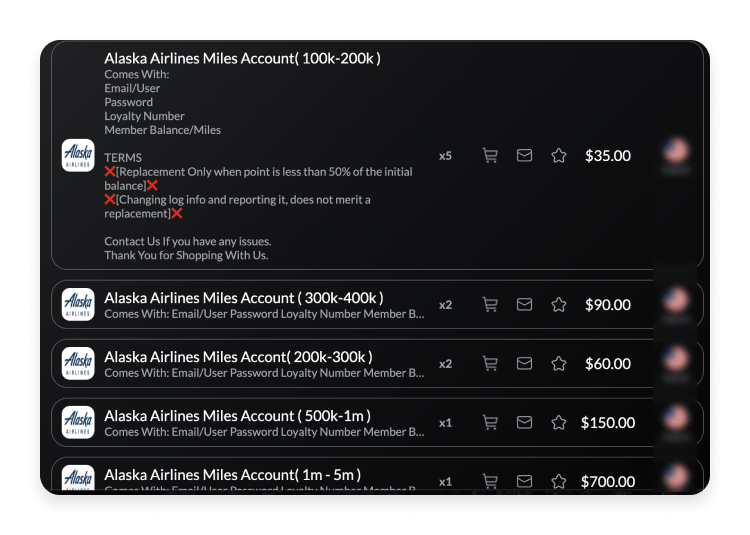Click 'Loyalty Number' in the expanded description

[144, 116]
